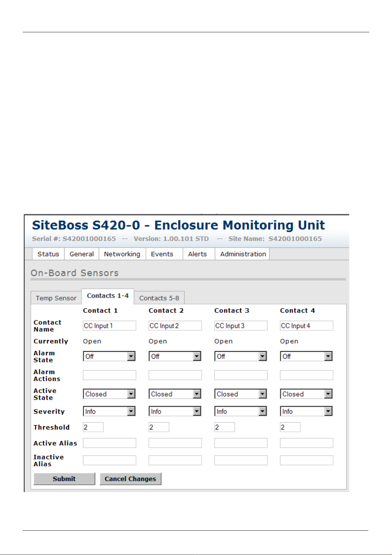This screenshot has height=555, width=392.
Task: Click the Version 1.00.101 STD text
Action: (x=171, y=239)
